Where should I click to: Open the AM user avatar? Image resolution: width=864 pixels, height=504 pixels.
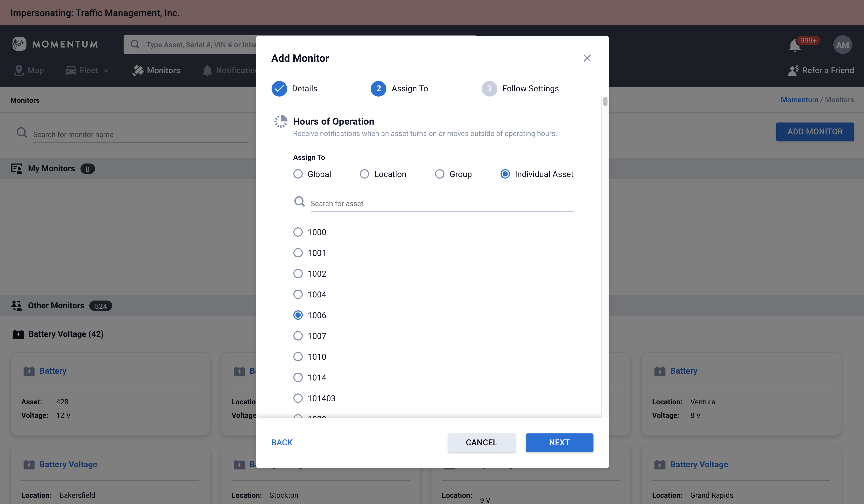pyautogui.click(x=842, y=45)
